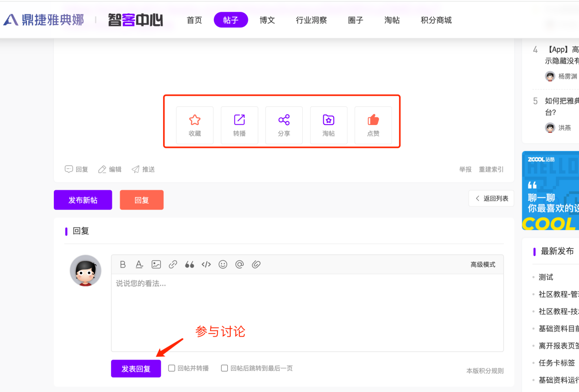Go back using 返回列表 button
Screen dimensions: 579x392
click(491, 199)
